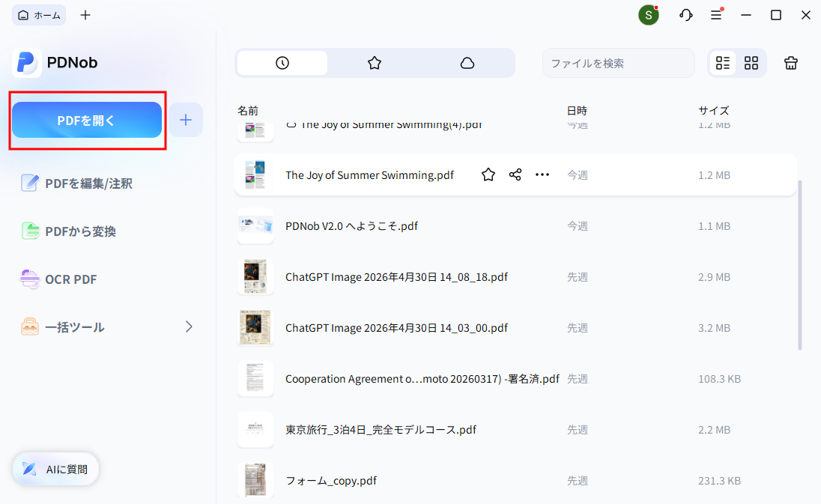
Task: Click the 2.9 MB size value
Action: click(714, 277)
